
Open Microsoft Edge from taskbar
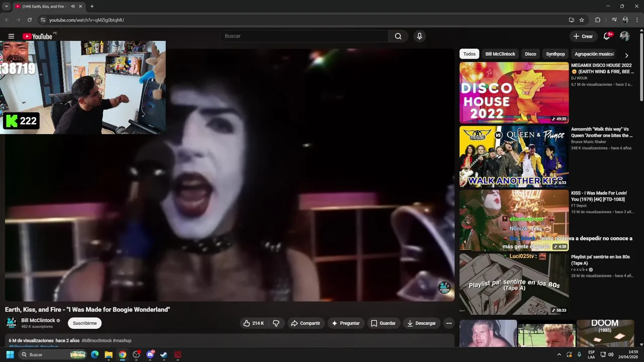pyautogui.click(x=95, y=354)
